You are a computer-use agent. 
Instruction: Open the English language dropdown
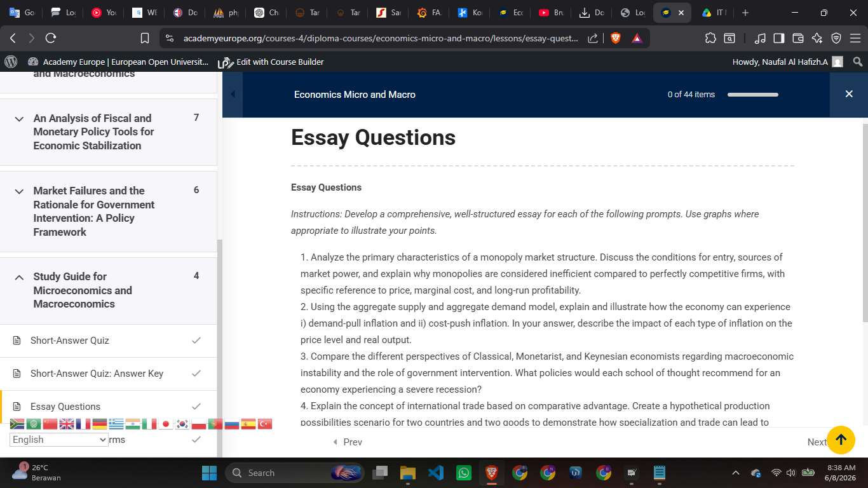59,440
